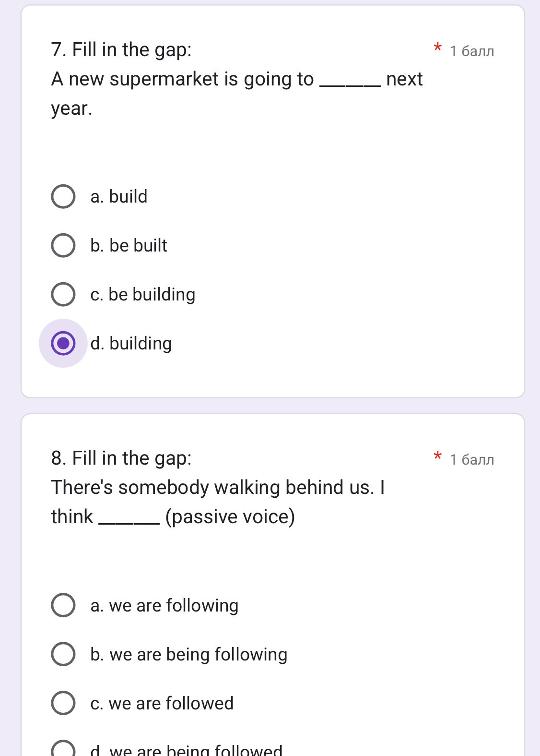Click the "There's somebody walking behind us" sentence
The width and height of the screenshot is (540, 756).
coord(218,488)
